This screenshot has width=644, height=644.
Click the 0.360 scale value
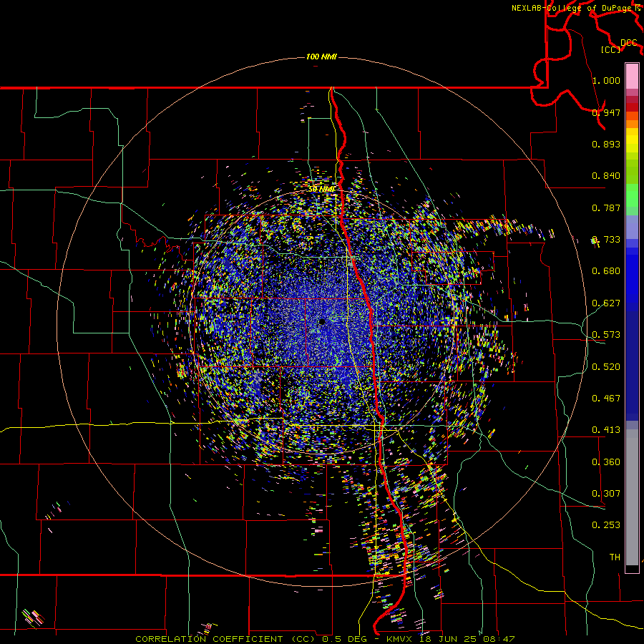606,462
